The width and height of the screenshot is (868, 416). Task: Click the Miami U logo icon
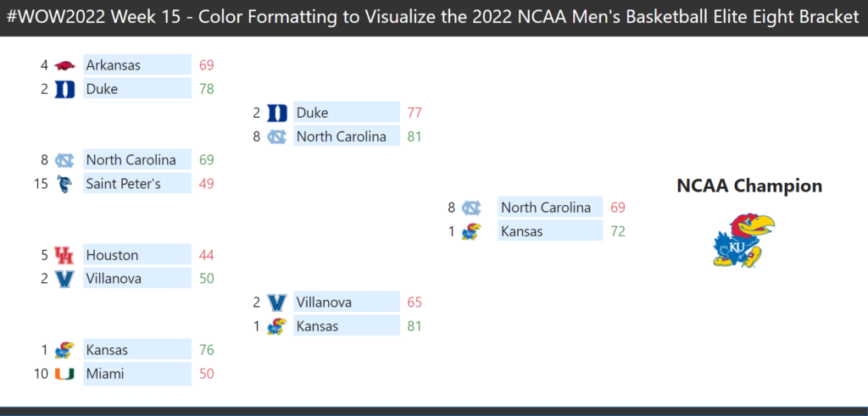point(64,374)
